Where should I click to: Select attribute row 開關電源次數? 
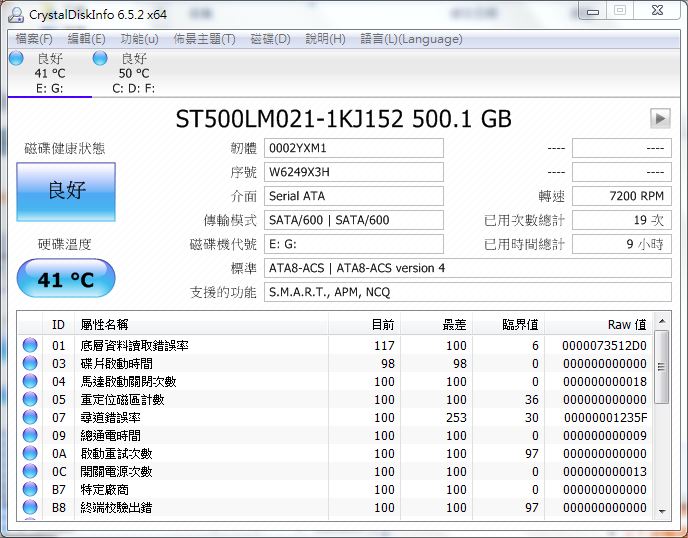pos(335,471)
